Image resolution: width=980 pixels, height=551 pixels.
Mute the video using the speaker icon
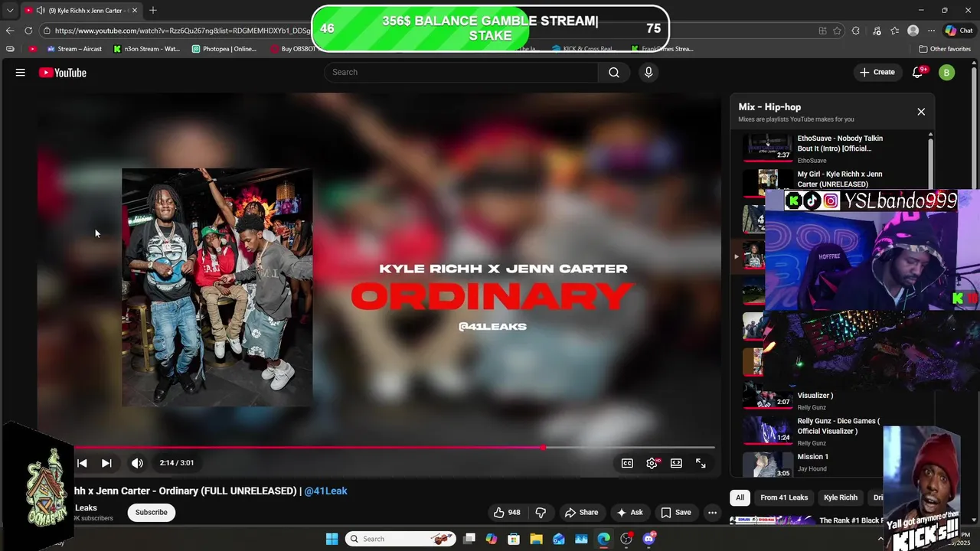pyautogui.click(x=137, y=463)
